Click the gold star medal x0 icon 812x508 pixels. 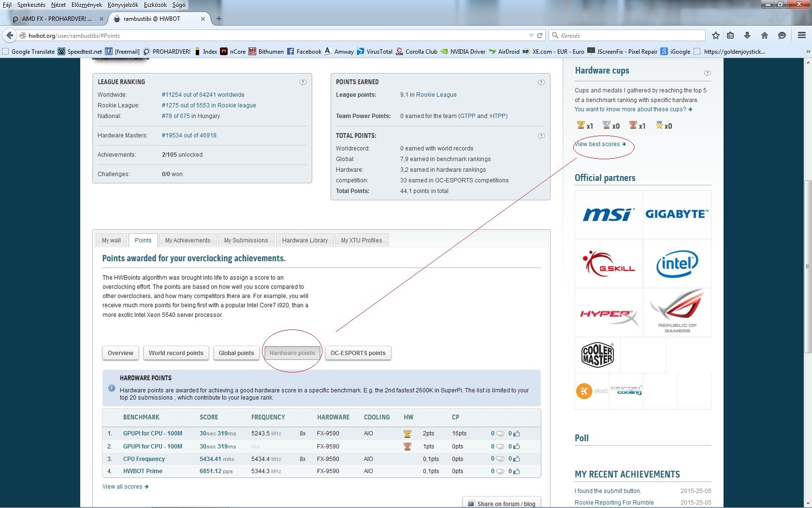pyautogui.click(x=659, y=125)
